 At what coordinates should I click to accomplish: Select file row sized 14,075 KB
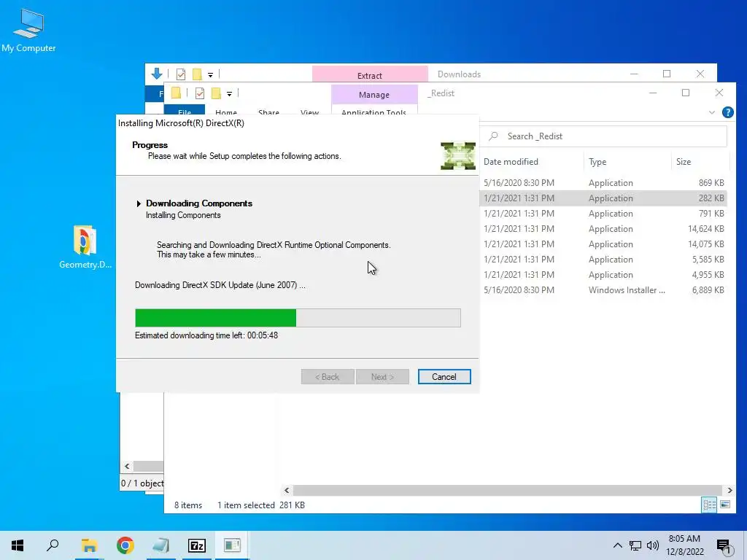603,244
